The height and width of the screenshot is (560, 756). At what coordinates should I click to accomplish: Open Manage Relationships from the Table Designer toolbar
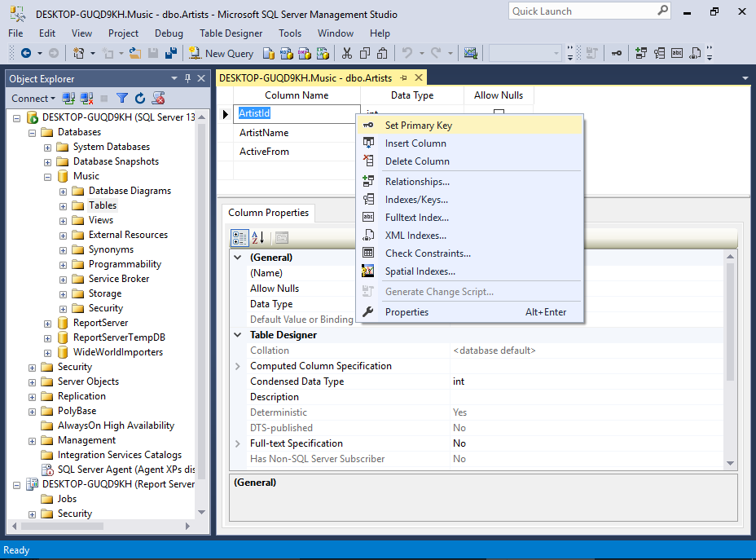pyautogui.click(x=641, y=54)
